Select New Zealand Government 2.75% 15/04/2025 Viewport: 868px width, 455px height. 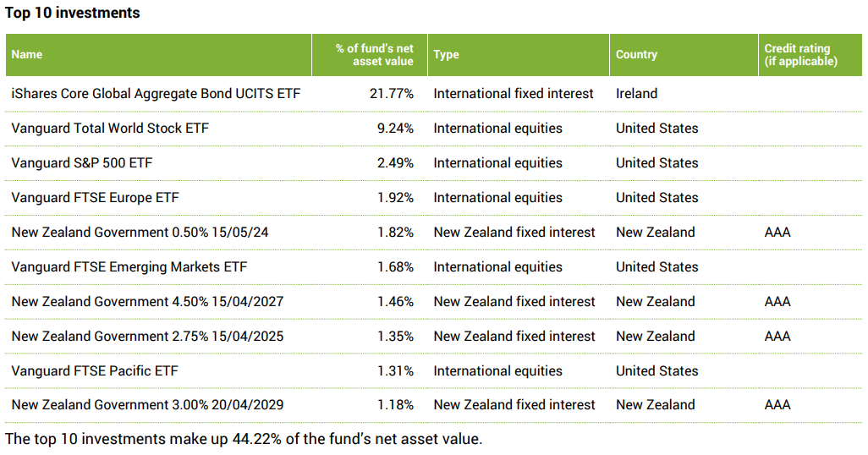point(147,336)
